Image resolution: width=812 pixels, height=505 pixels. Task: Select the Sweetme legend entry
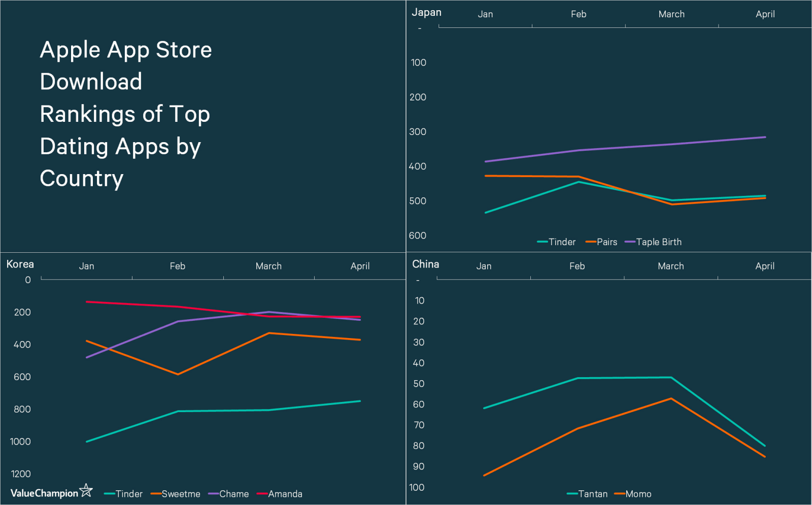(176, 494)
